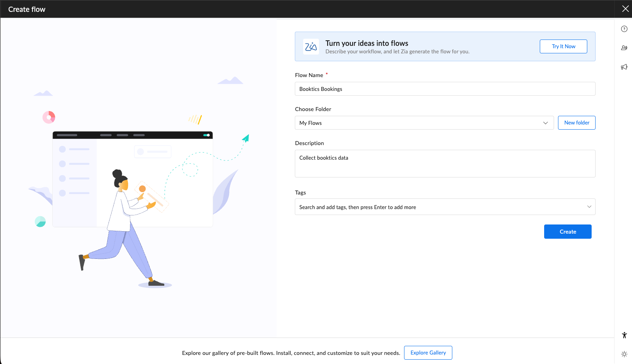Open the announcements megaphone icon

624,67
